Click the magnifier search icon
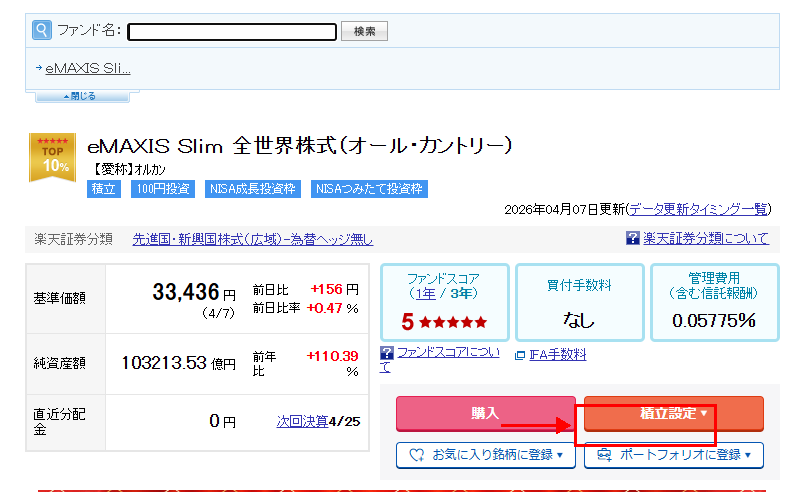Screen dimensions: 795x492 tap(42, 30)
